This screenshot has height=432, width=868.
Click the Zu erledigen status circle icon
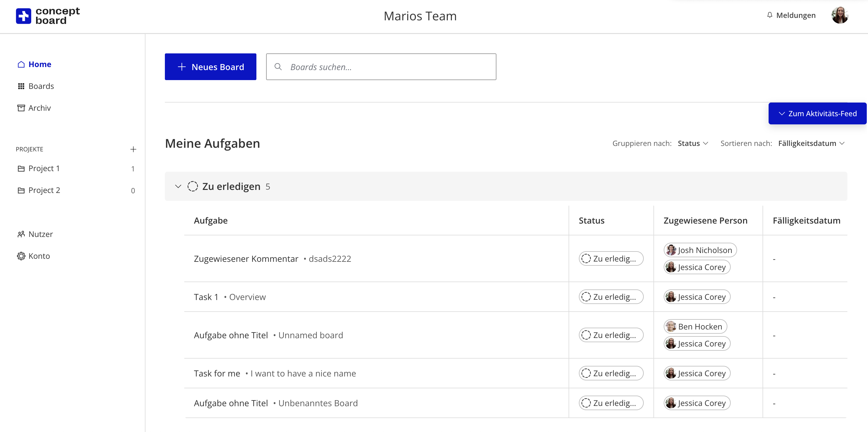click(x=192, y=186)
